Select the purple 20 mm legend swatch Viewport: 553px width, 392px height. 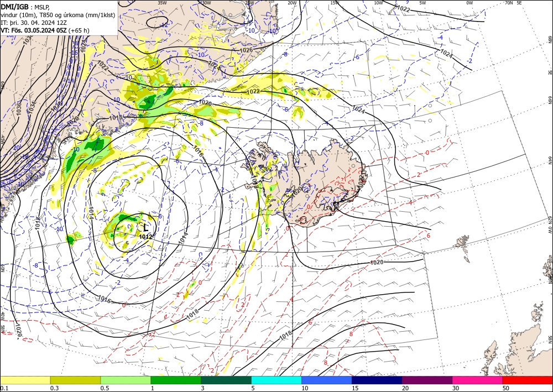(x=427, y=380)
